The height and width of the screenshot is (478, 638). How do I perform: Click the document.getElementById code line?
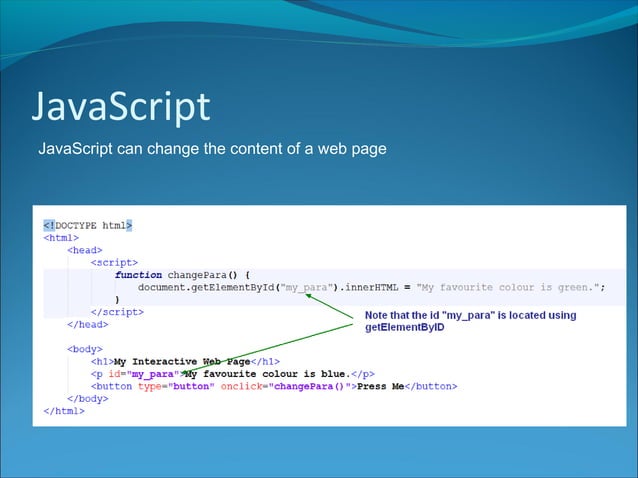pos(371,288)
